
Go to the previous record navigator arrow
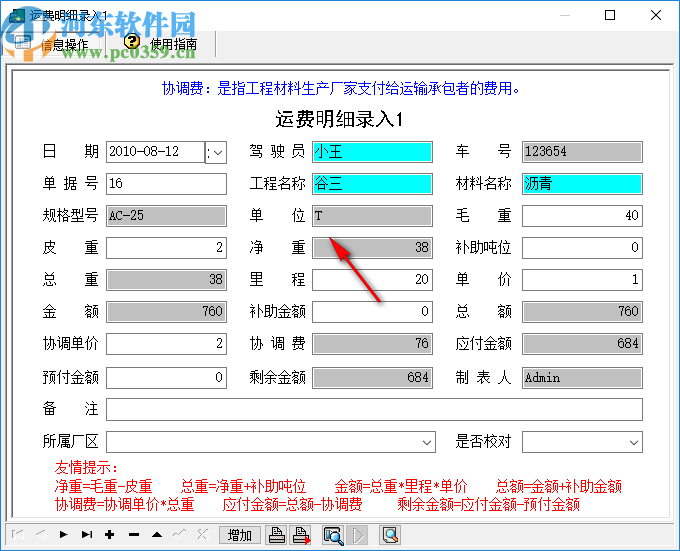[41, 535]
